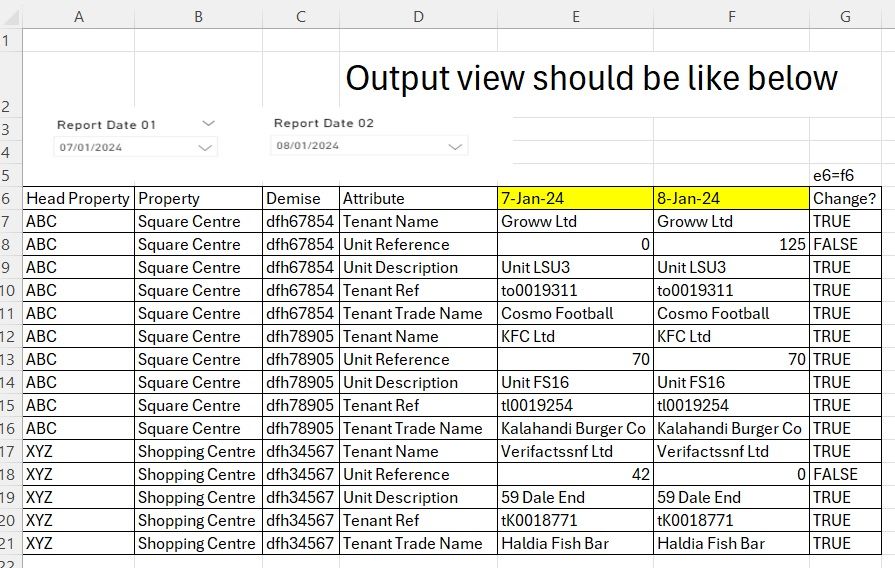Click the 'Tenant Trade Name' cell in row 11

point(418,313)
